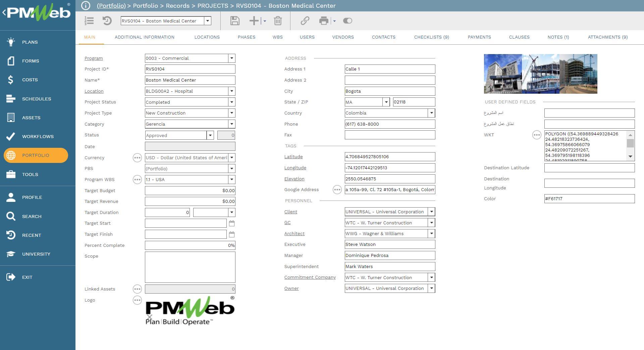Expand the project selector dropdown in toolbar

coord(208,21)
